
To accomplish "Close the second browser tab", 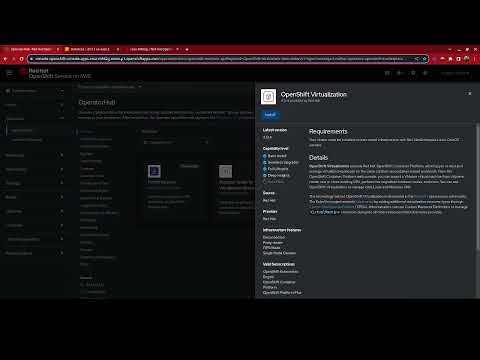I will click(x=118, y=49).
